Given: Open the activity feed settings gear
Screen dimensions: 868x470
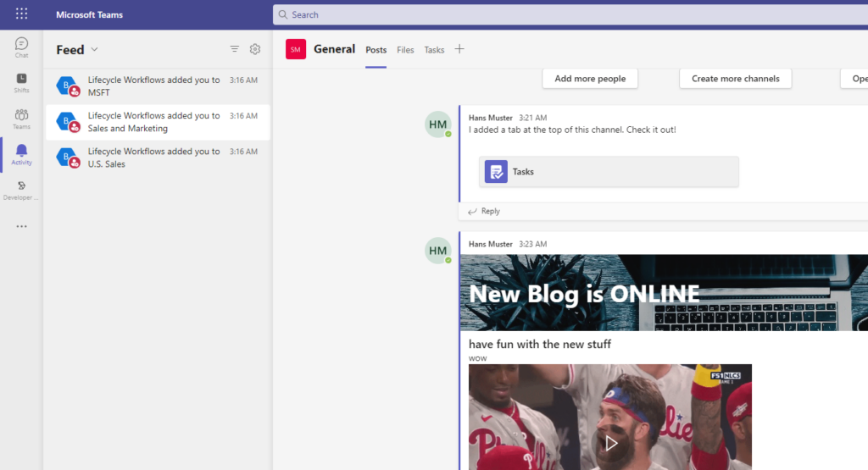Looking at the screenshot, I should [255, 49].
